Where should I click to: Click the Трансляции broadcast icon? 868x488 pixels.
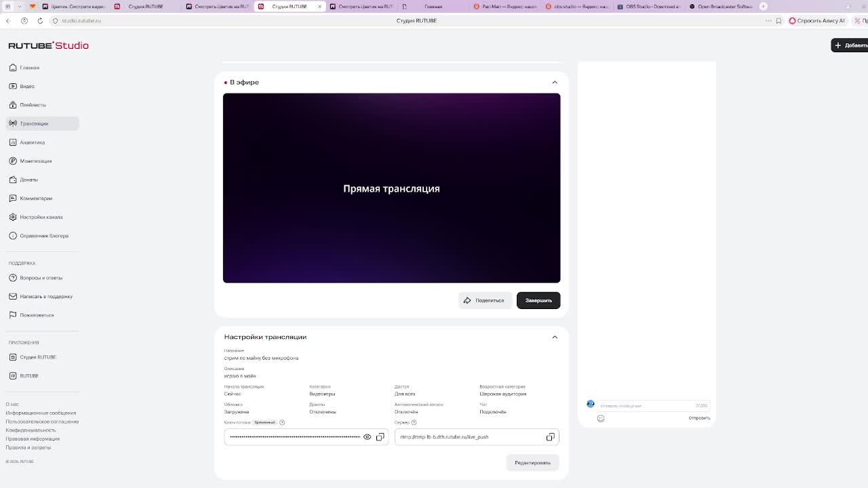pyautogui.click(x=13, y=123)
